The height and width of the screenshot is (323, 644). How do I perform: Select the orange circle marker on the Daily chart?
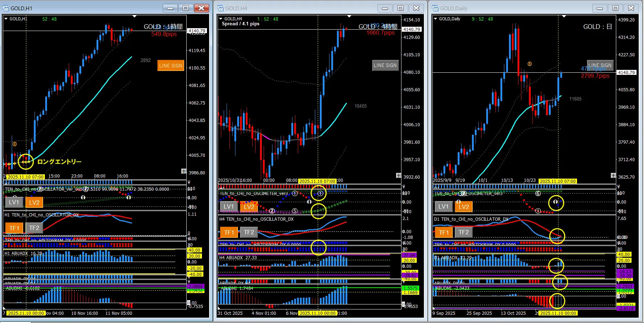[530, 64]
